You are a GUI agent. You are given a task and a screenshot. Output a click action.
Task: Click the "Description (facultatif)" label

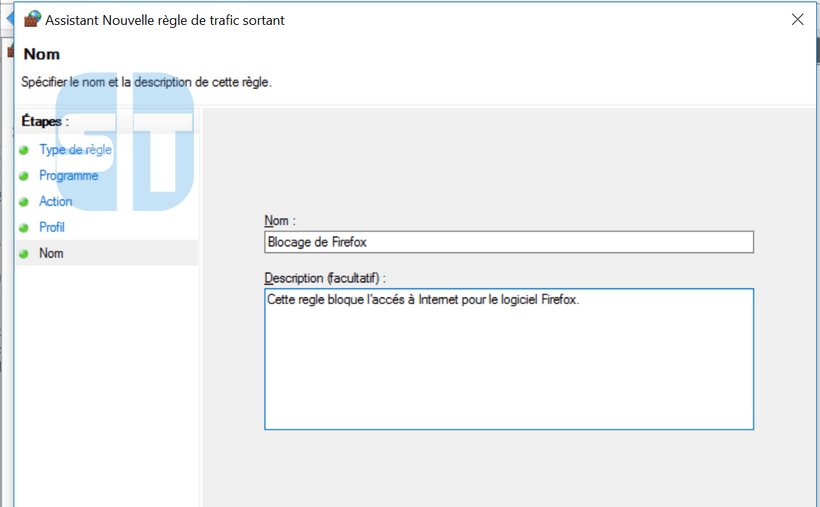pos(324,278)
